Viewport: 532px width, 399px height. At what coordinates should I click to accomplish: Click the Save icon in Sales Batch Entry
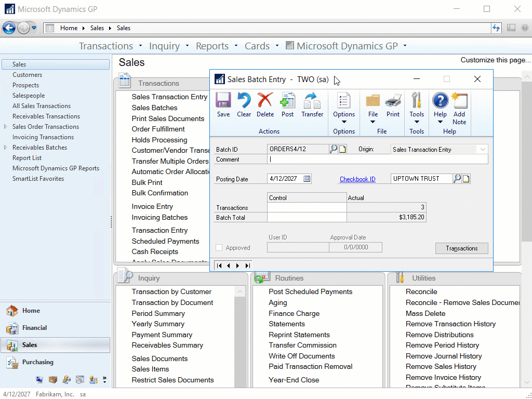pos(223,101)
